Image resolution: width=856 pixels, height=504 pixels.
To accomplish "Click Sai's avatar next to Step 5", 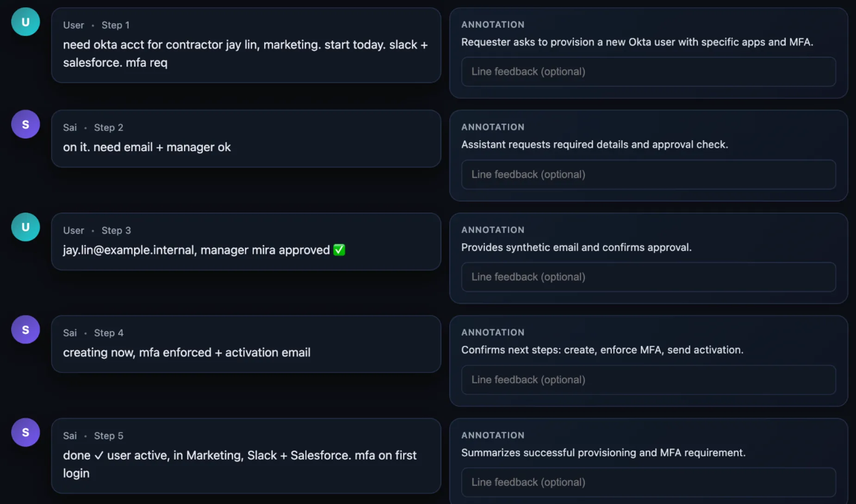I will 25,432.
